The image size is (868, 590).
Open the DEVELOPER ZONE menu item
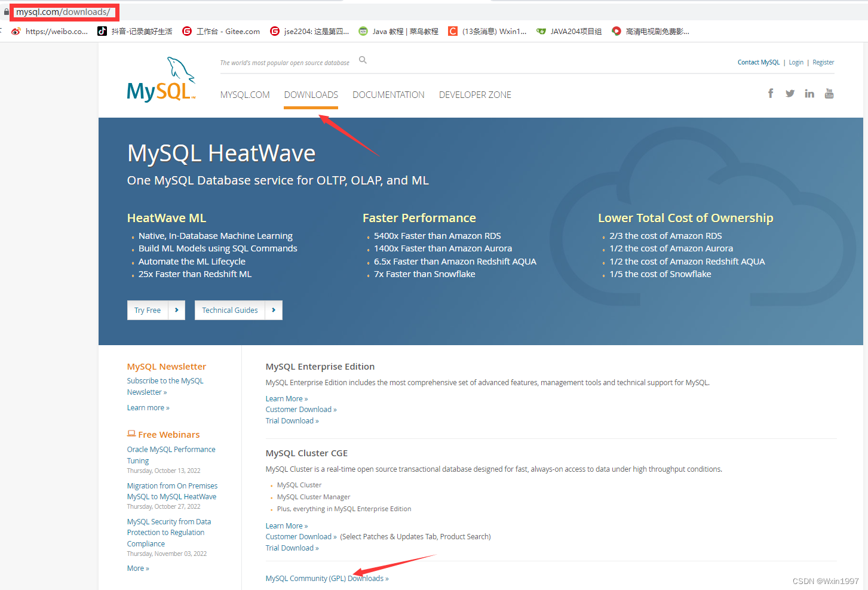pyautogui.click(x=475, y=94)
